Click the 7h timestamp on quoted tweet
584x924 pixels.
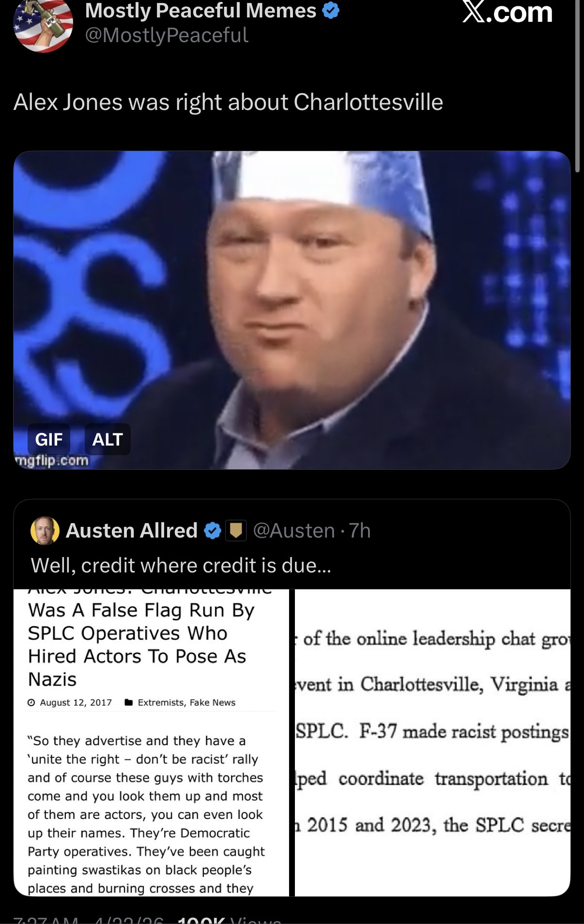(360, 531)
